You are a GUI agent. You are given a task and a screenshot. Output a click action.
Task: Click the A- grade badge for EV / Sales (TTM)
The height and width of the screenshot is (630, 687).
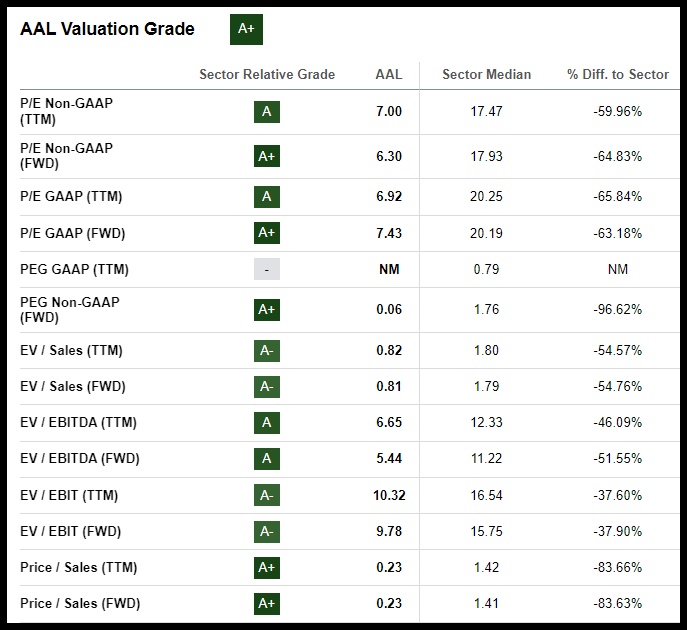click(x=266, y=351)
